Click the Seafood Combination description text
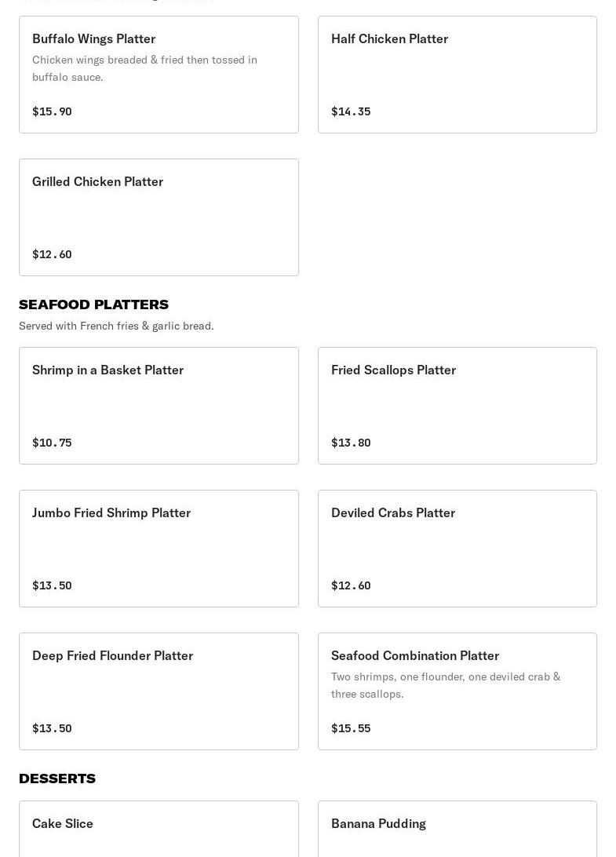 pos(446,685)
